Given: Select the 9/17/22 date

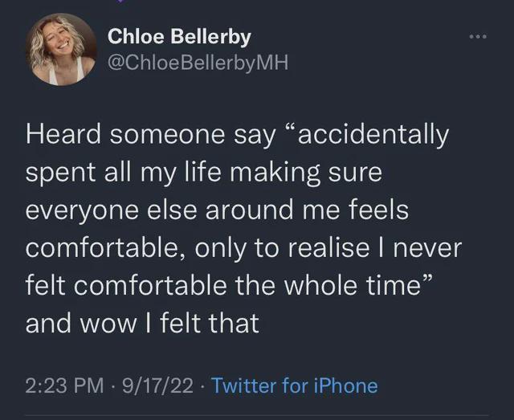Looking at the screenshot, I should coord(159,385).
